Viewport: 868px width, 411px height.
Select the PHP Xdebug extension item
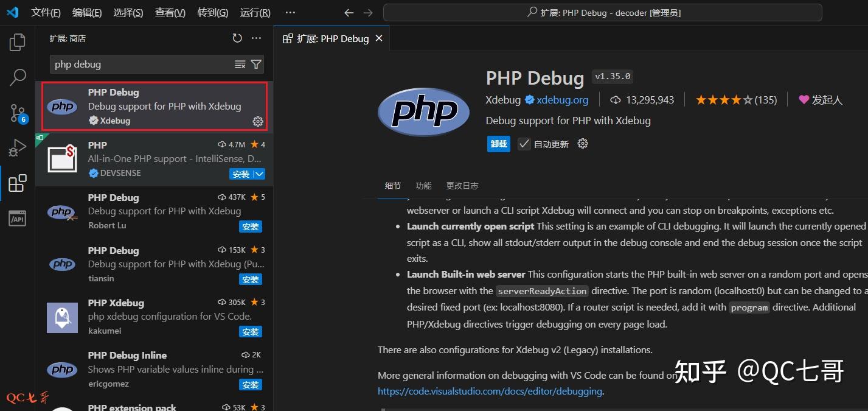tap(154, 317)
